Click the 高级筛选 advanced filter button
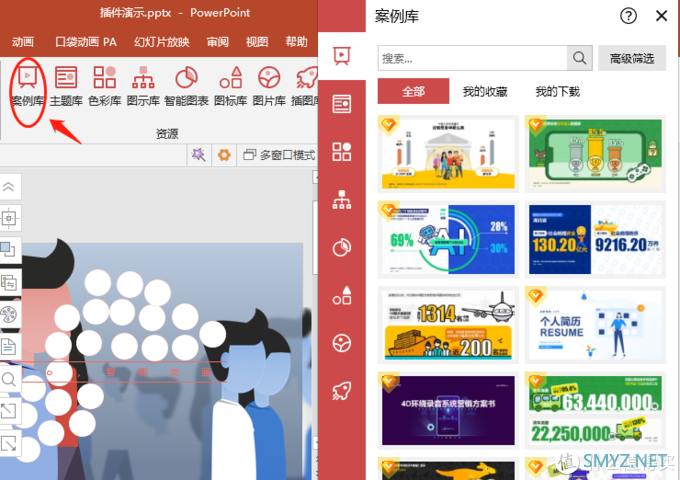Screen dimensions: 680x480 632,57
